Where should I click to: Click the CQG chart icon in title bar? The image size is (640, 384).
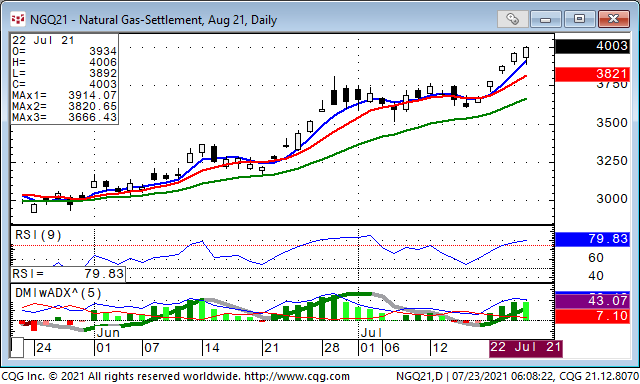[x=18, y=19]
